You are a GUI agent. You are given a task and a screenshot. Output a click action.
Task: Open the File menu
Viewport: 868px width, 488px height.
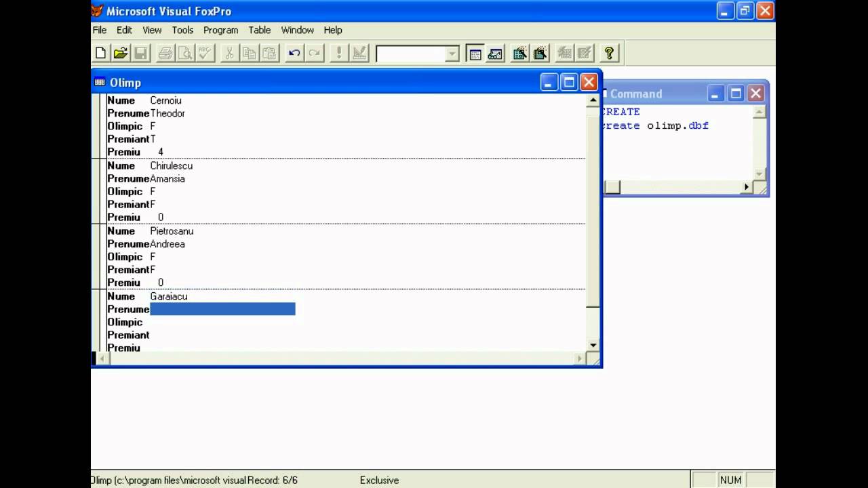100,30
